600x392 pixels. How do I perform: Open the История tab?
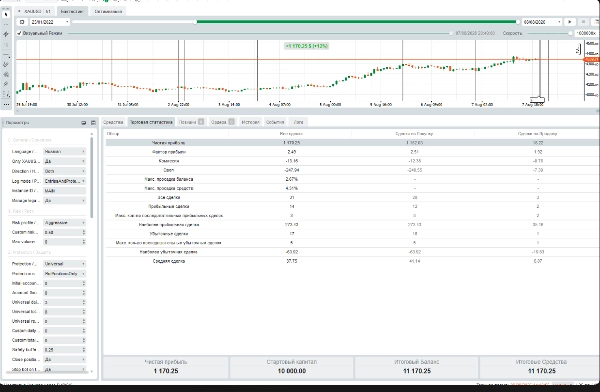[250, 122]
